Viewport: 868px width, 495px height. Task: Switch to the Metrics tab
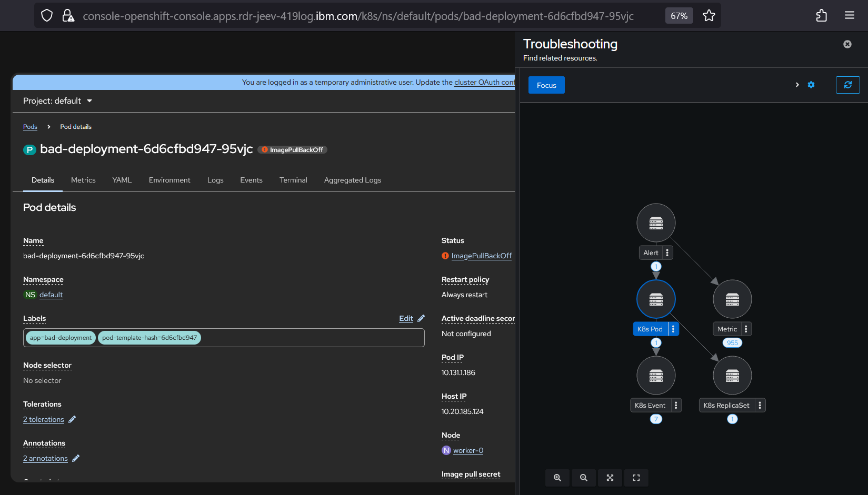[x=83, y=180]
